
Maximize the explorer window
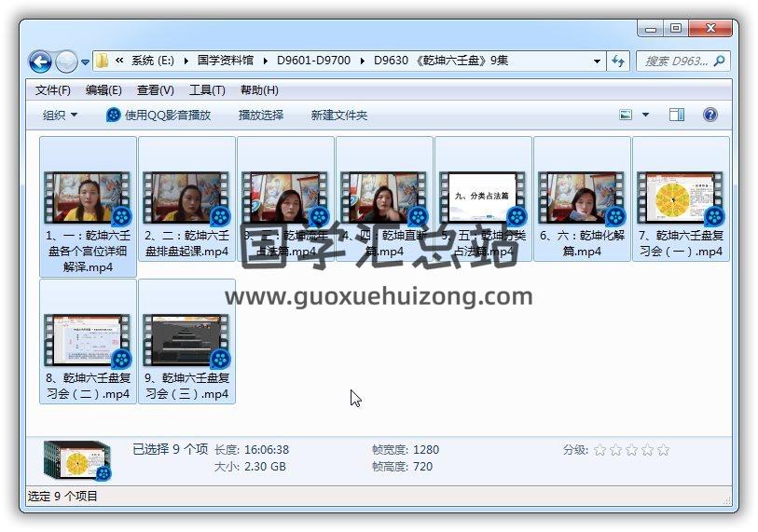(676, 29)
